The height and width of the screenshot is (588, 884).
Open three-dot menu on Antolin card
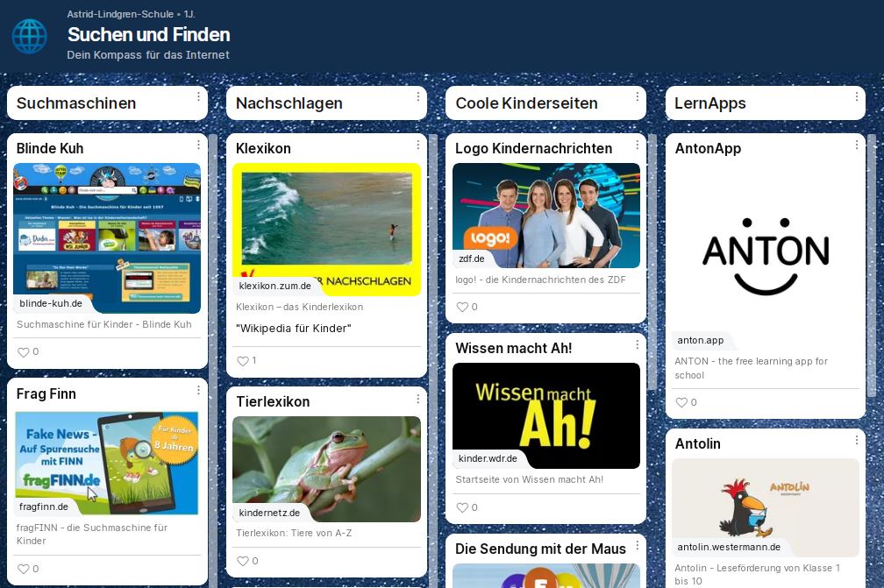pyautogui.click(x=857, y=441)
